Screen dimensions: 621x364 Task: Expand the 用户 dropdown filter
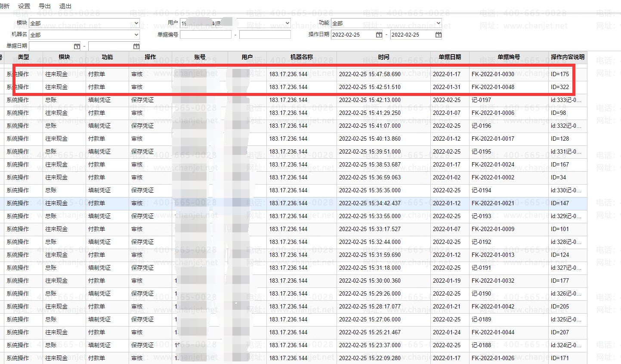(x=287, y=23)
